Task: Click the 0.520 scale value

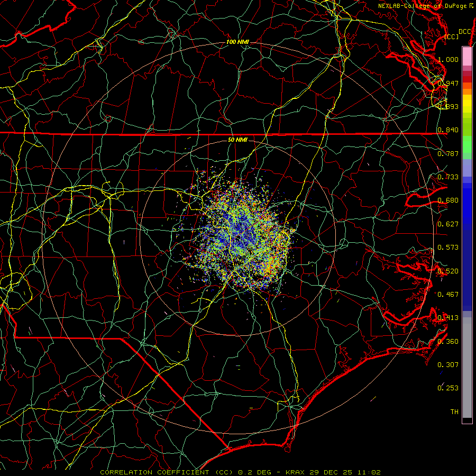Action: tap(448, 271)
